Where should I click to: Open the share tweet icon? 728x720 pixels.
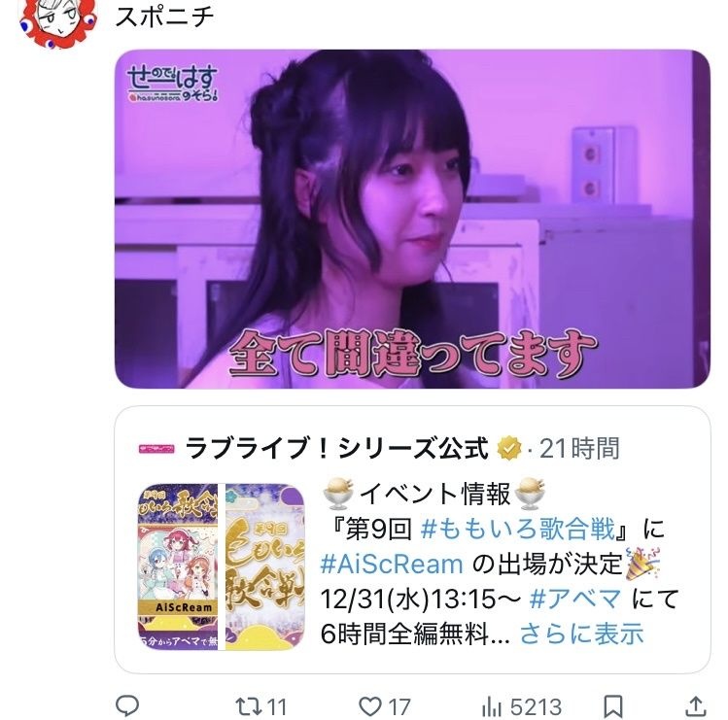[696, 706]
